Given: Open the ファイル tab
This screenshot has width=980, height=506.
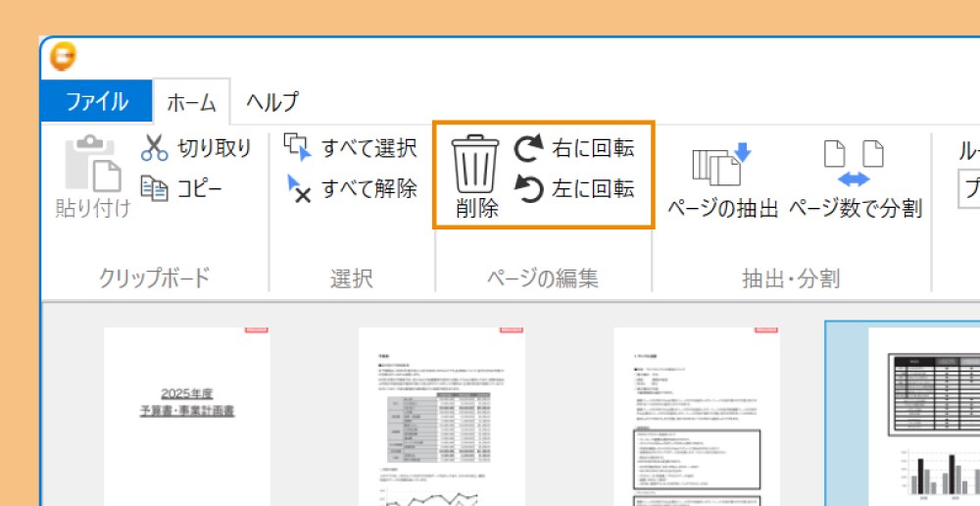Looking at the screenshot, I should 96,101.
